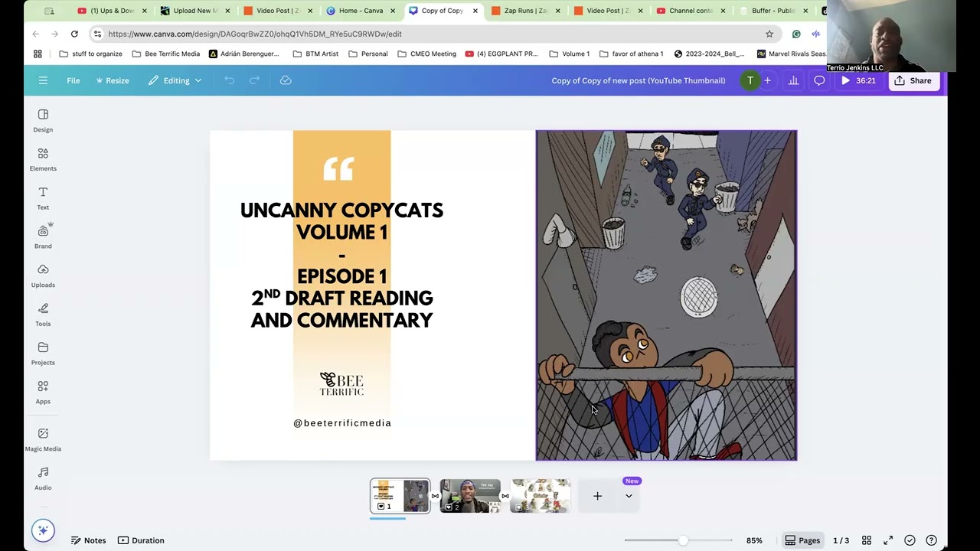Open the Notes panel
Screen dimensions: 980x551
(x=88, y=540)
